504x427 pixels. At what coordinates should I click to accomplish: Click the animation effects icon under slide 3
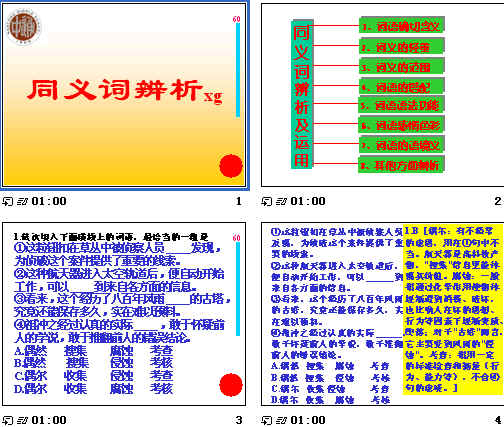tap(22, 420)
